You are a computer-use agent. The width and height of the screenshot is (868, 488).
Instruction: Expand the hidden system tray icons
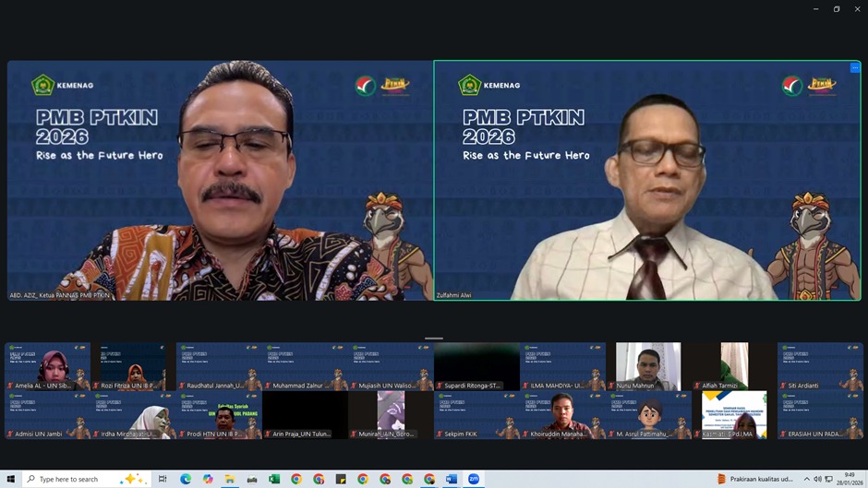(x=806, y=479)
